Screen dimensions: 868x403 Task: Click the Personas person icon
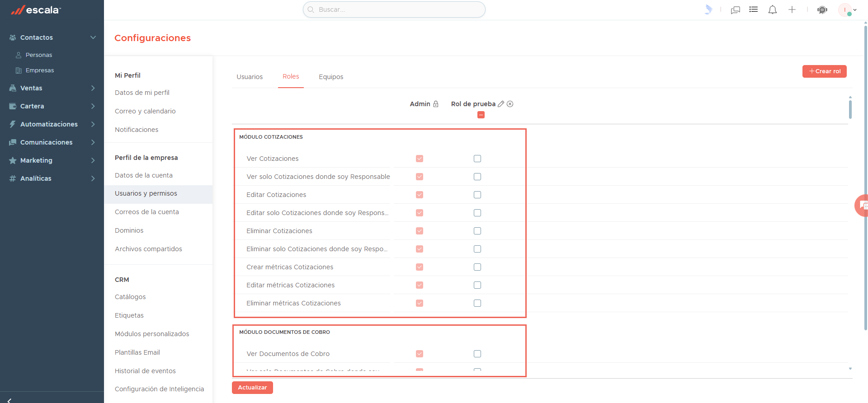pos(19,55)
